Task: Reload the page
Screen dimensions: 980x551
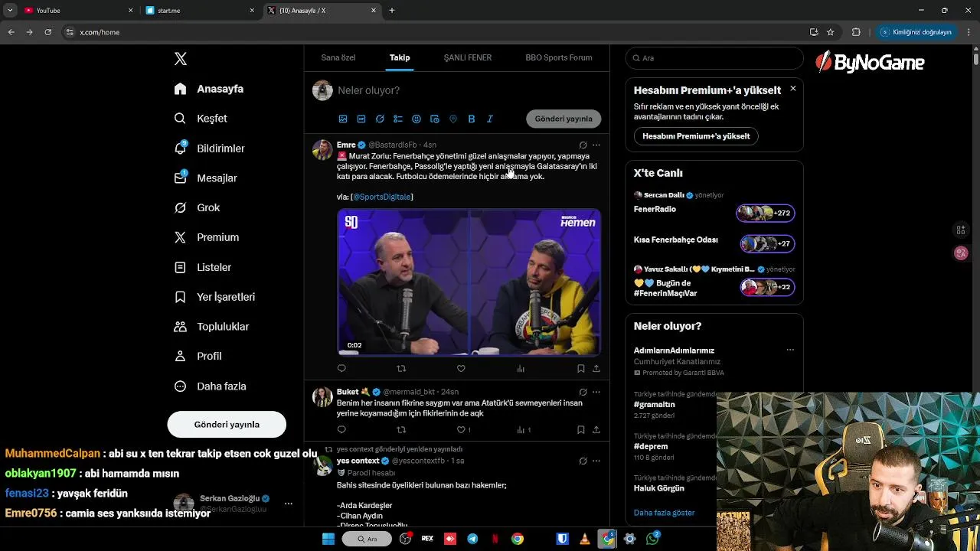Action: (x=47, y=32)
